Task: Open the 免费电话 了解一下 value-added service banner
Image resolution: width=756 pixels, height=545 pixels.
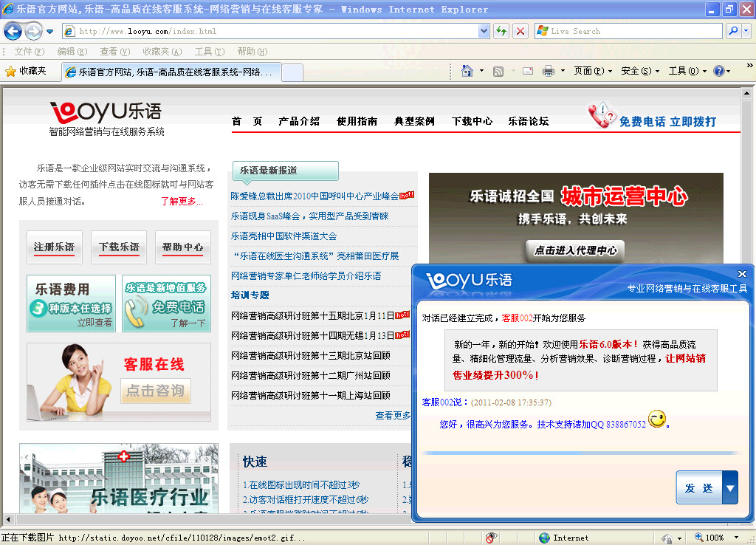Action: click(166, 304)
